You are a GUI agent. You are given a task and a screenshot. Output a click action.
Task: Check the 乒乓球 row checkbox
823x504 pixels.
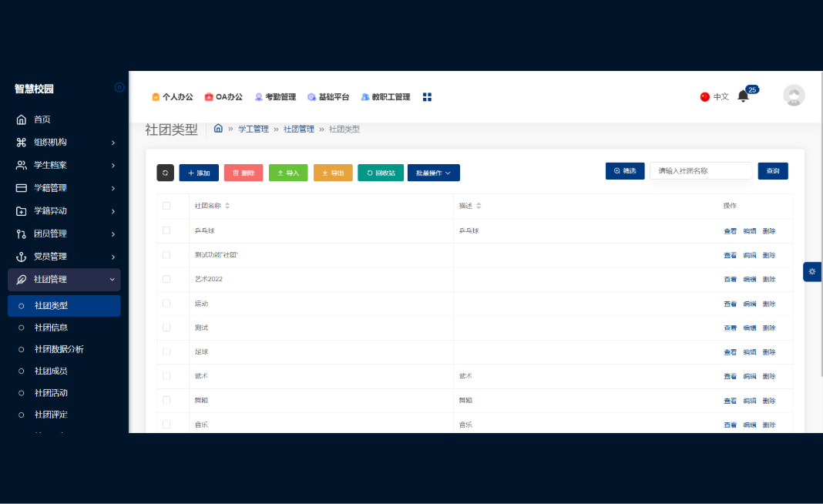(166, 230)
